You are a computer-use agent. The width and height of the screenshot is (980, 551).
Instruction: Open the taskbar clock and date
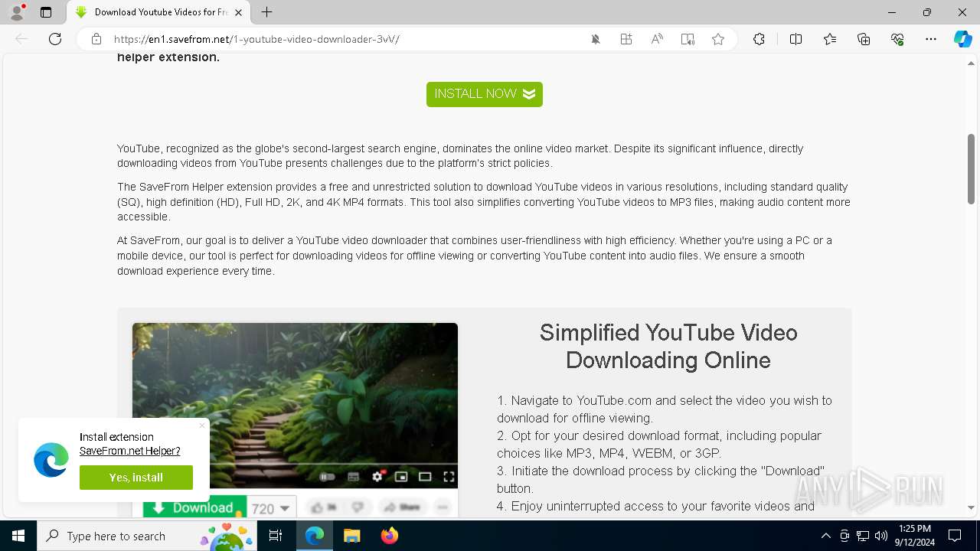pos(915,536)
